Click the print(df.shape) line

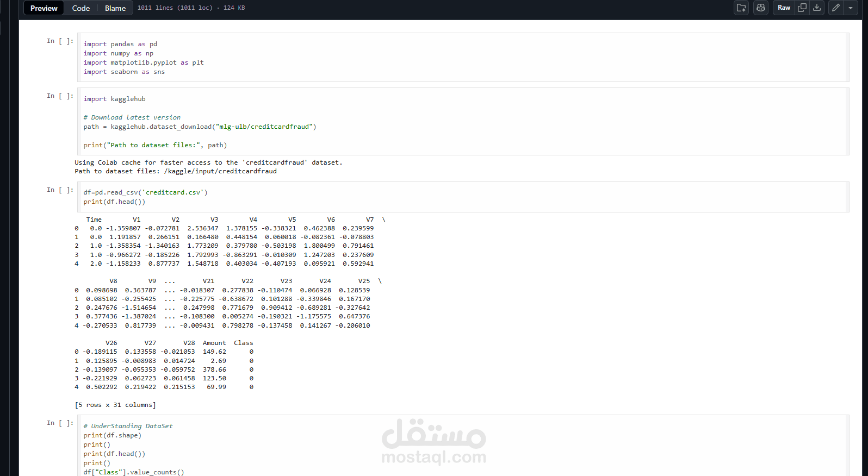[x=112, y=435]
